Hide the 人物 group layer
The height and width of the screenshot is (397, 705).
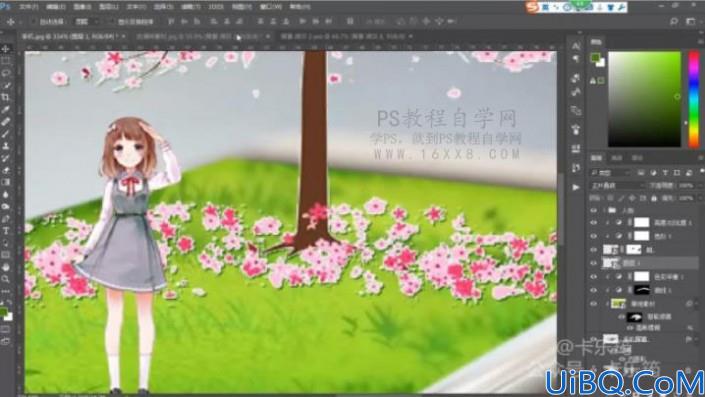tap(593, 210)
